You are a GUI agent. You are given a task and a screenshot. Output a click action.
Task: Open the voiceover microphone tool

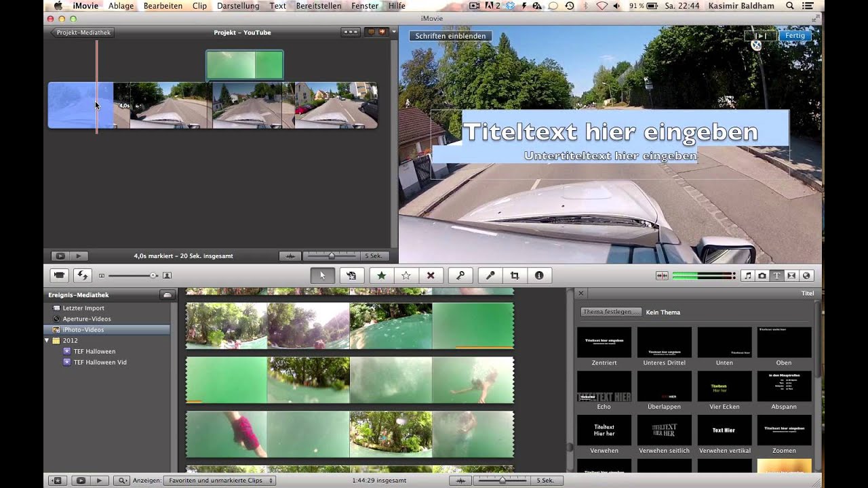pyautogui.click(x=490, y=275)
